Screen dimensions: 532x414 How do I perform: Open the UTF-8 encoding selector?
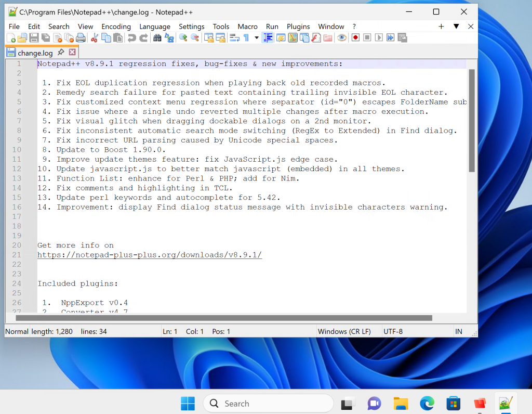[x=393, y=331]
